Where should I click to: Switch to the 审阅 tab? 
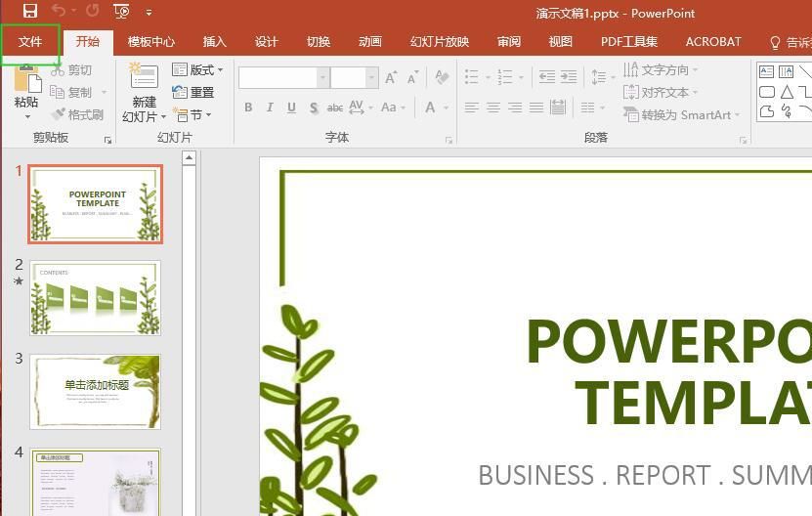pyautogui.click(x=508, y=41)
